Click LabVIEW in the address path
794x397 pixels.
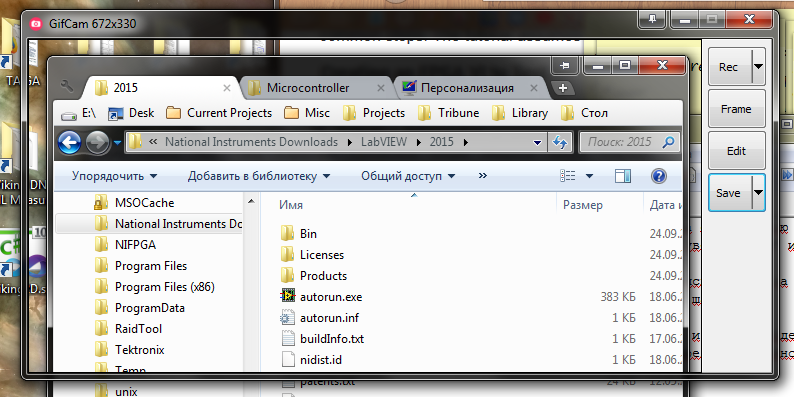384,142
